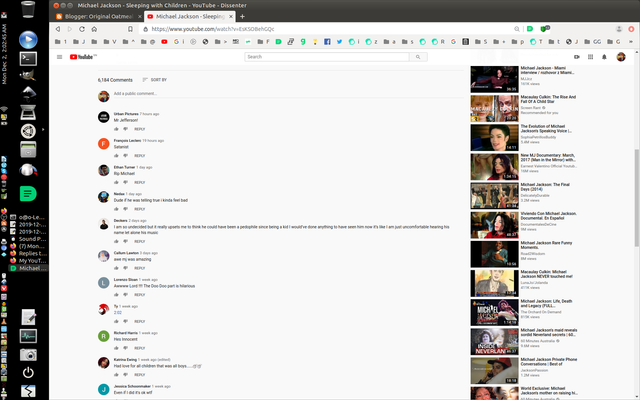640x400 pixels.
Task: Open Dissenter green icon in dock
Action: click(28, 193)
